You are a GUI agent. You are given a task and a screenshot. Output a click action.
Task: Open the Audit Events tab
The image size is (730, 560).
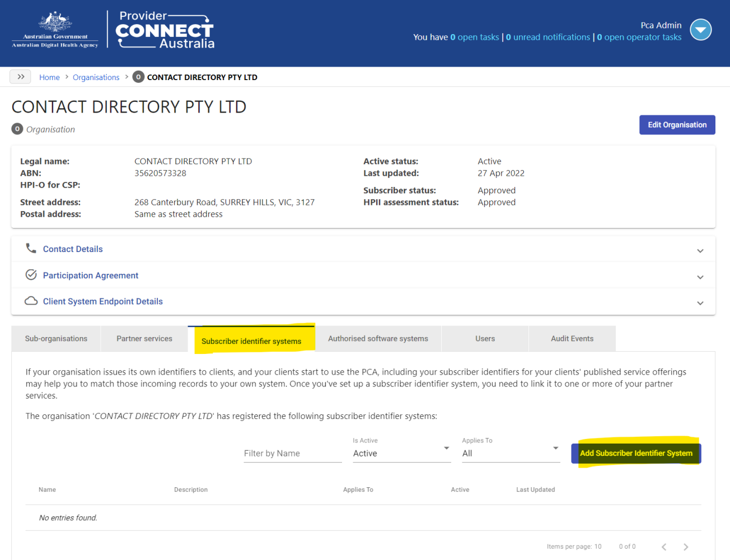pos(572,338)
